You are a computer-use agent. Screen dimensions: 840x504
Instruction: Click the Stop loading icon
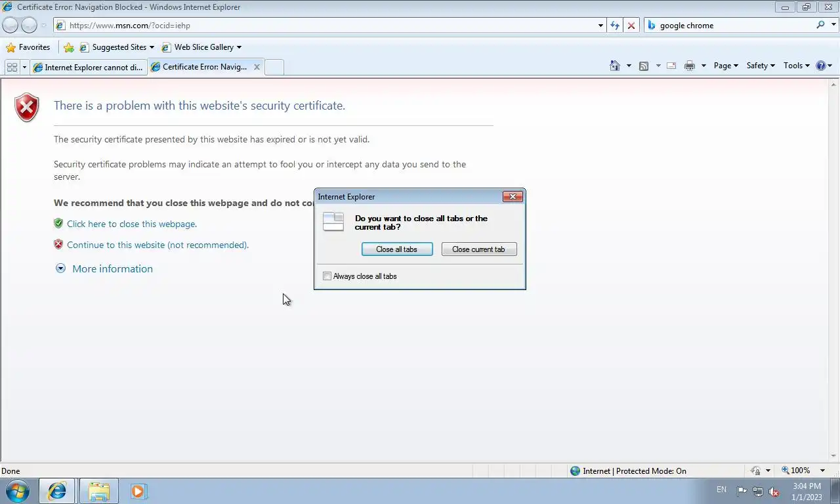[631, 26]
